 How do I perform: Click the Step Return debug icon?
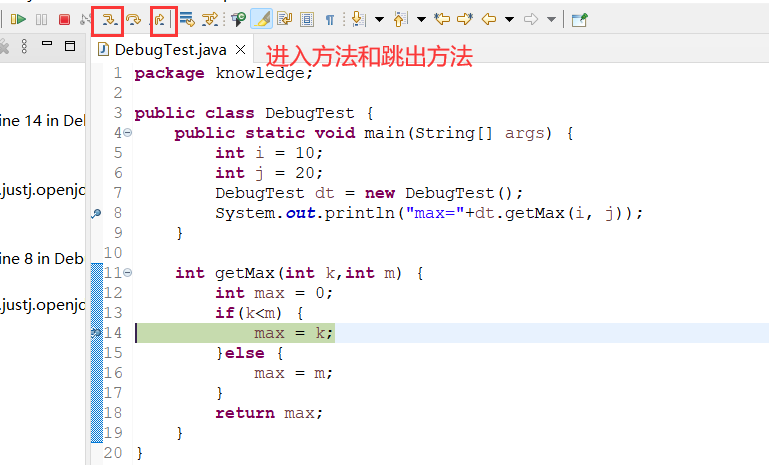click(x=159, y=20)
